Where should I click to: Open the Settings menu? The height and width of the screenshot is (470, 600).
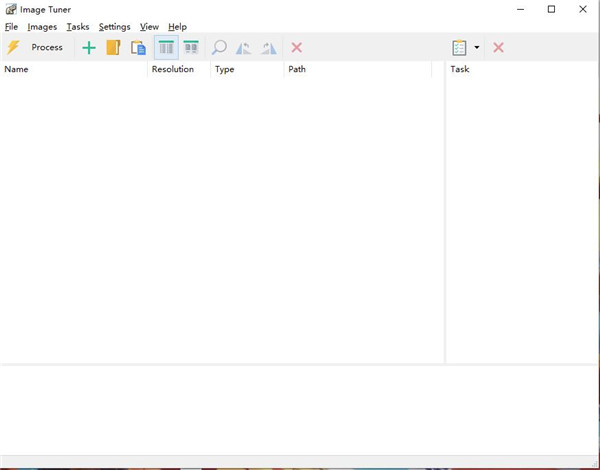(x=114, y=27)
